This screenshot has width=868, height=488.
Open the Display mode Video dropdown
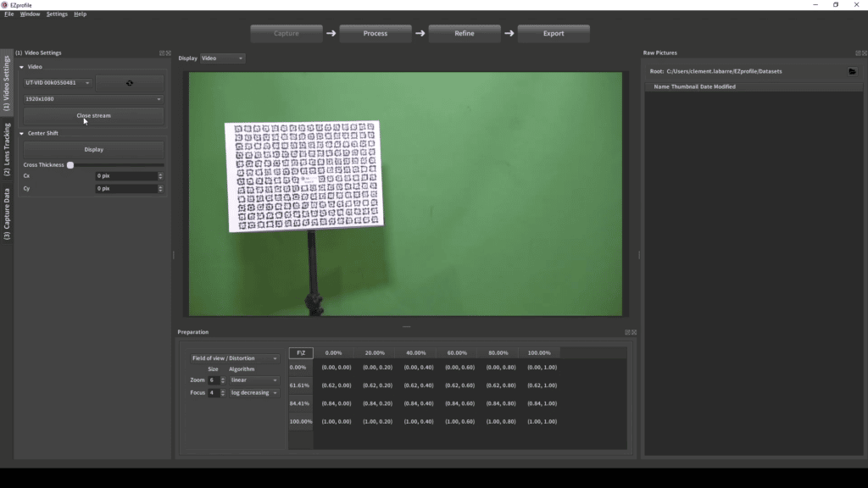pyautogui.click(x=222, y=58)
